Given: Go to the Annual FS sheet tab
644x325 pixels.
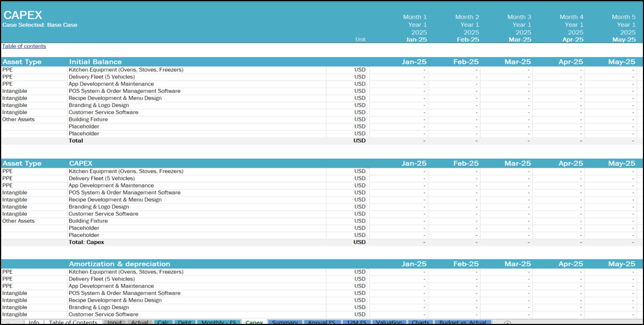Looking at the screenshot, I should 321,322.
